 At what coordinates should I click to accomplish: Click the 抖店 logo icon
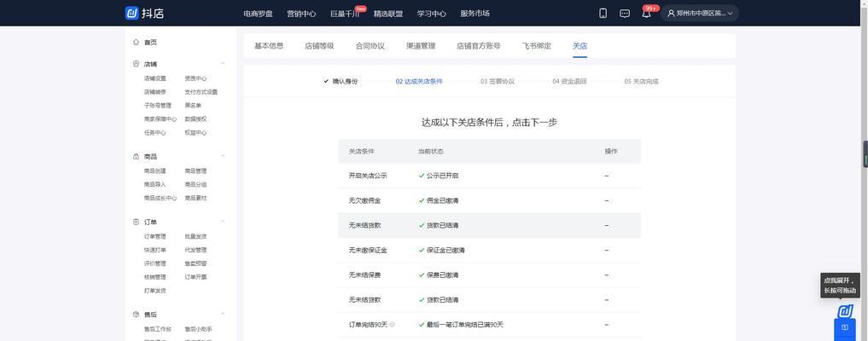click(x=131, y=14)
